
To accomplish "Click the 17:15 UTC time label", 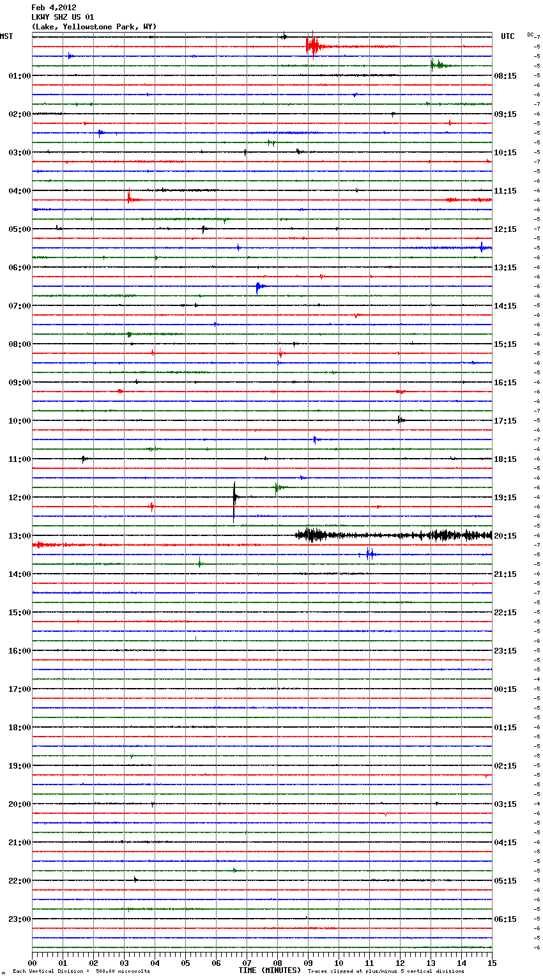I will (x=505, y=420).
